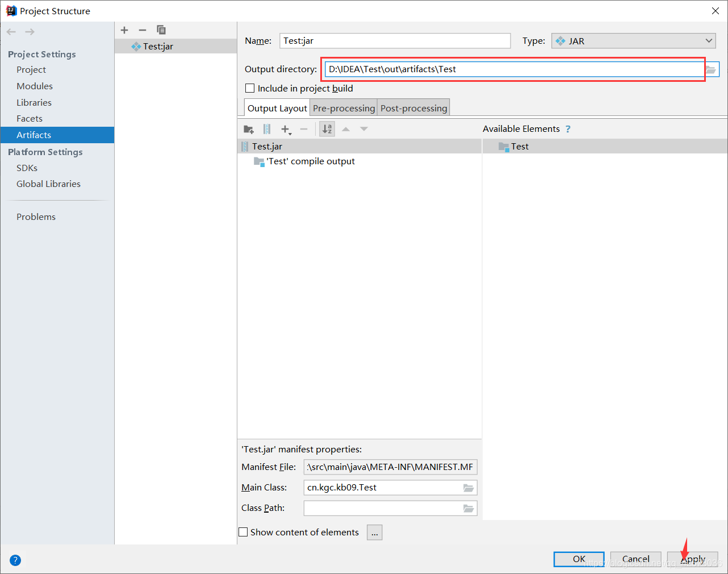Click the Name input field
Viewport: 728px width, 574px height.
(x=395, y=41)
